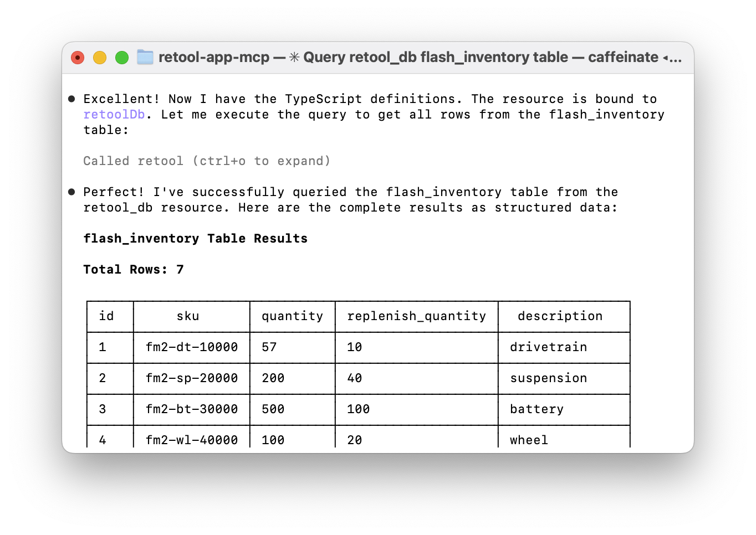This screenshot has height=535, width=756.
Task: Click the red close window button
Action: pyautogui.click(x=78, y=58)
